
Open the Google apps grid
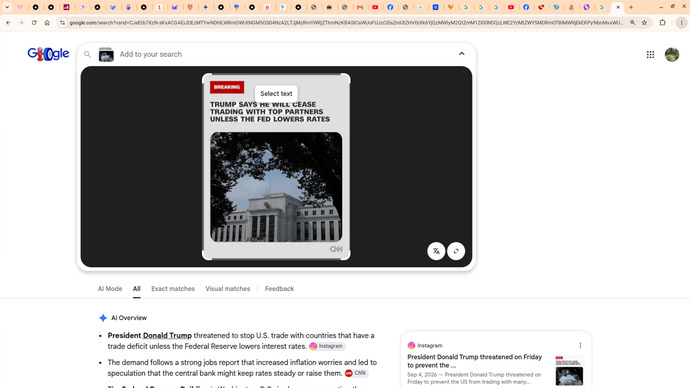point(650,55)
